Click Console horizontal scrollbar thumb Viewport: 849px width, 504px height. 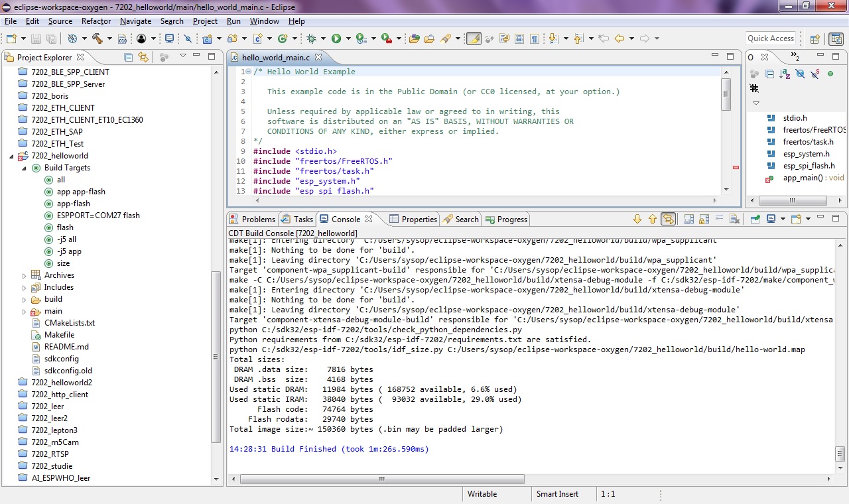[382, 479]
